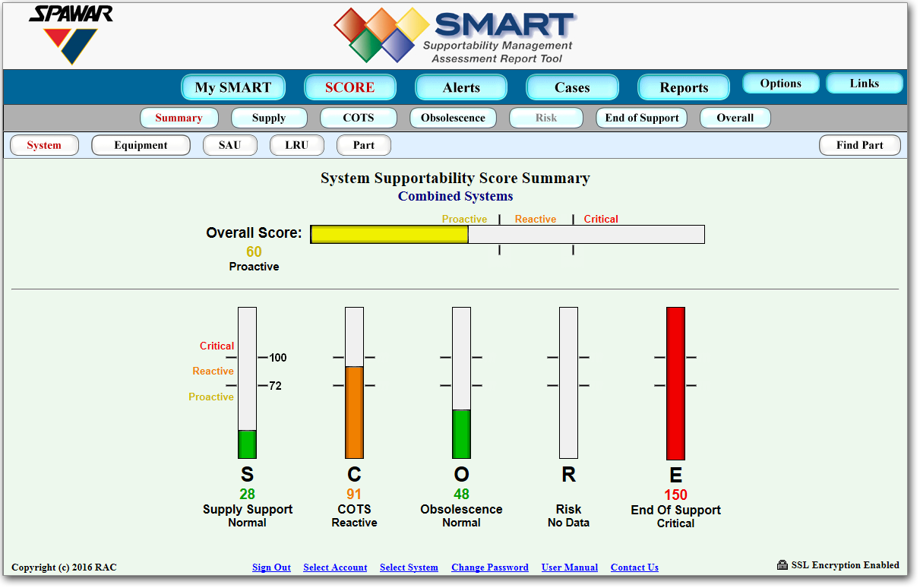This screenshot has width=920, height=588.
Task: Click the yellow Overall Score progress bar
Action: (x=390, y=234)
